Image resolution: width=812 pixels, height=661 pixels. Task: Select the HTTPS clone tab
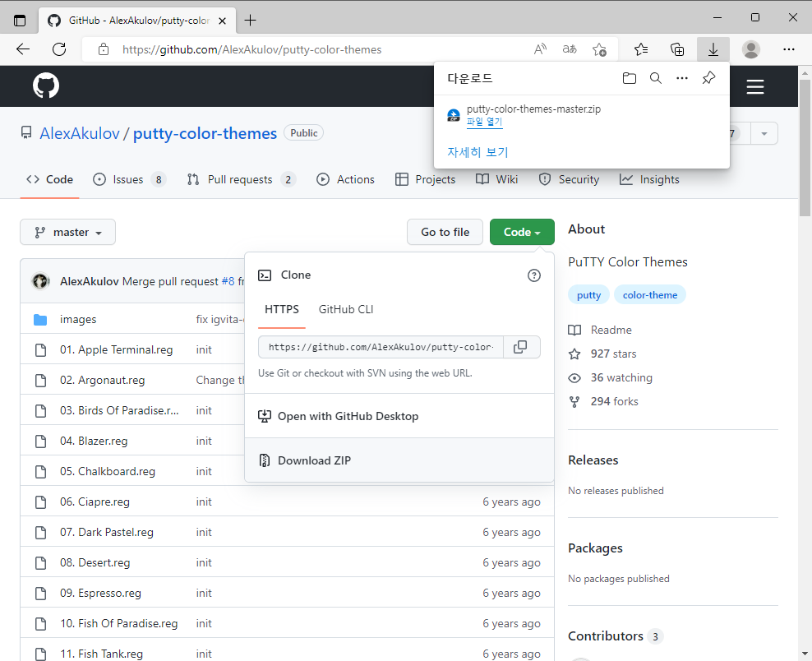282,309
